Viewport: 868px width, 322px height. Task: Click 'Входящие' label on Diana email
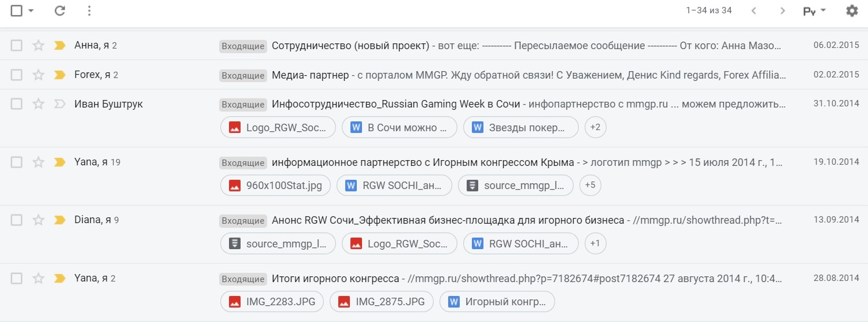click(x=243, y=220)
